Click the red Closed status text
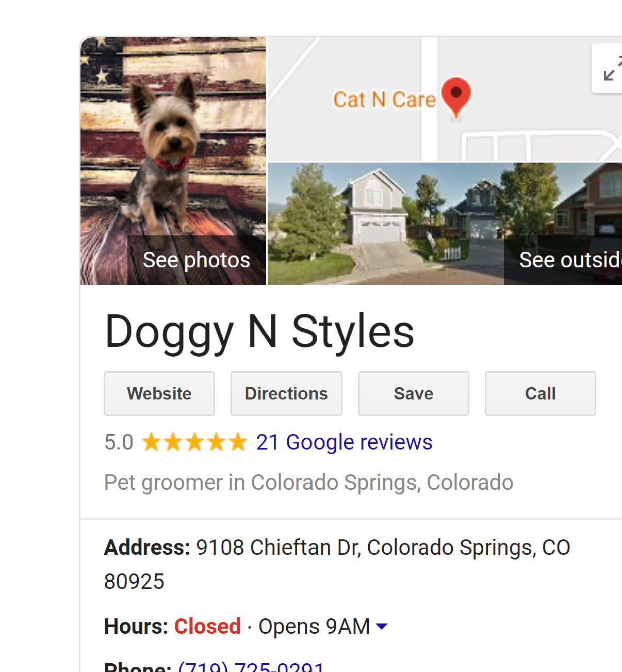Screen dimensions: 622x672 coord(207,627)
